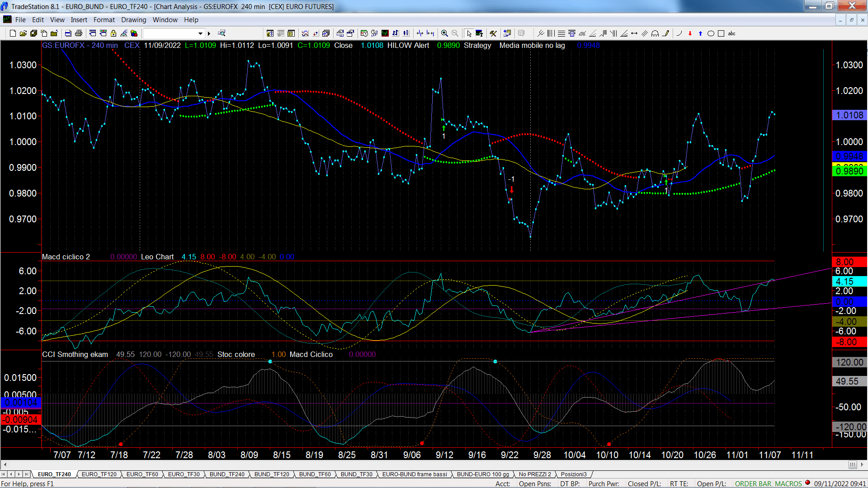Click the go arrow beside the combo box
This screenshot has height=488, width=868.
[209, 33]
